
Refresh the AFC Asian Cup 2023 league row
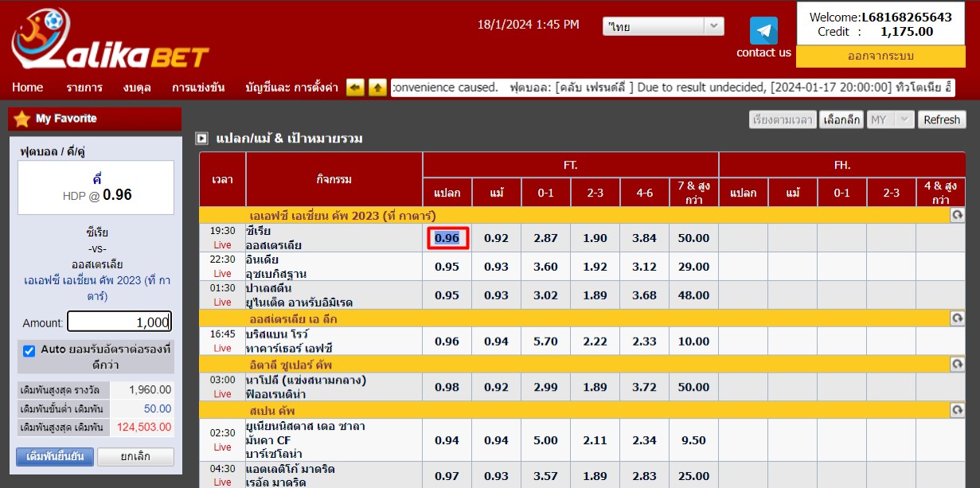tap(957, 216)
